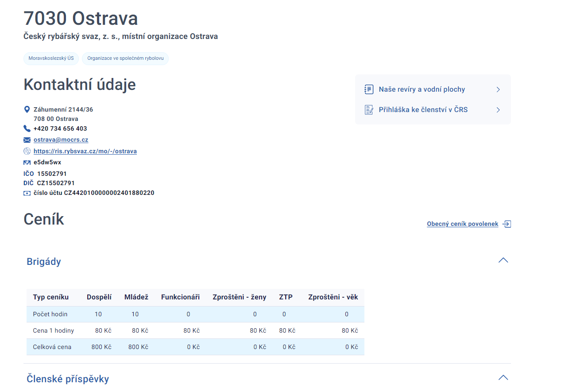Click the Celková cena row label

(x=52, y=347)
